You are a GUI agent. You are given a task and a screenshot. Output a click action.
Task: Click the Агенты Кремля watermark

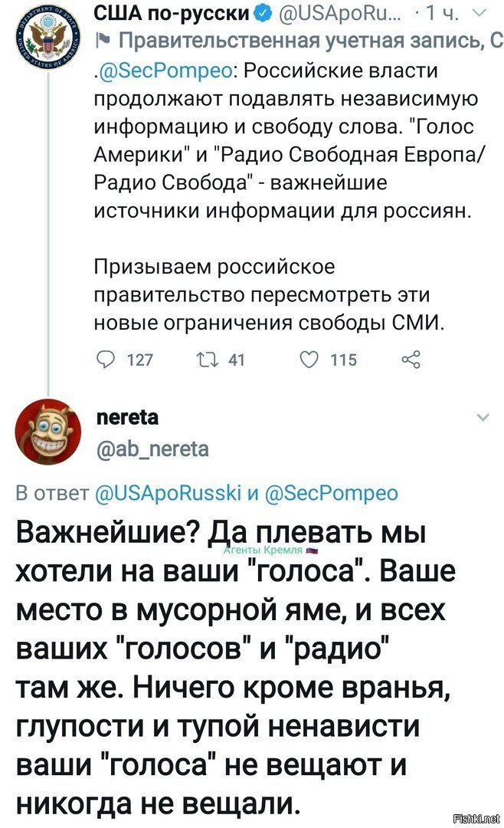click(270, 550)
